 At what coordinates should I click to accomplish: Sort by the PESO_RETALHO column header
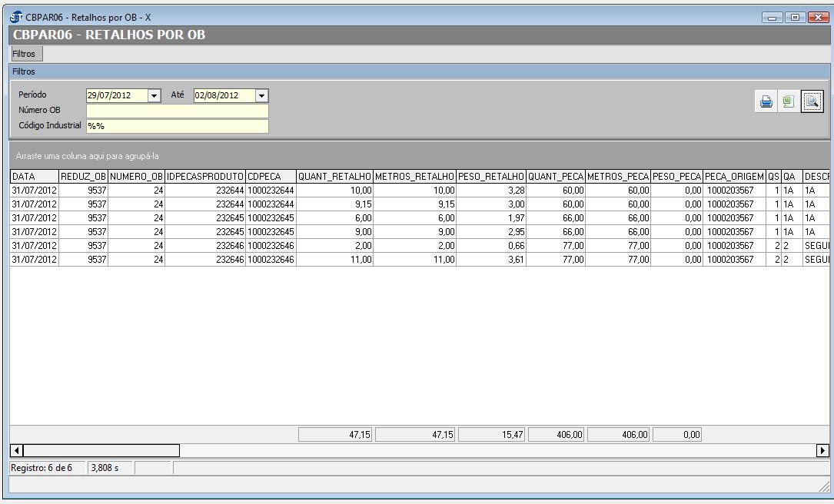[x=490, y=177]
